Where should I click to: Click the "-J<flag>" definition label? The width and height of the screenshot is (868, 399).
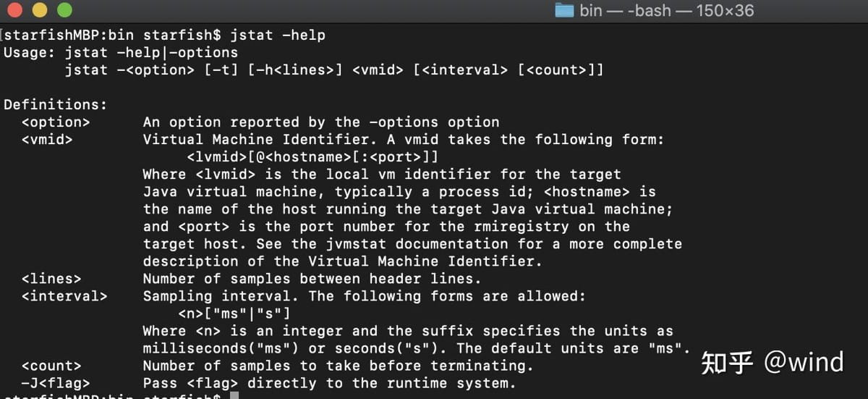56,382
